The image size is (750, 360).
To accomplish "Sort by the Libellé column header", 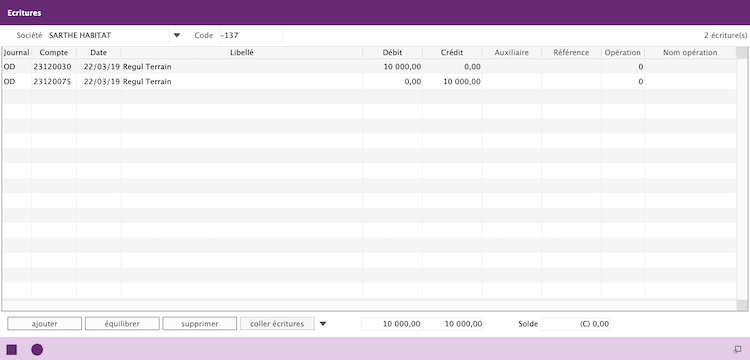I will (242, 53).
